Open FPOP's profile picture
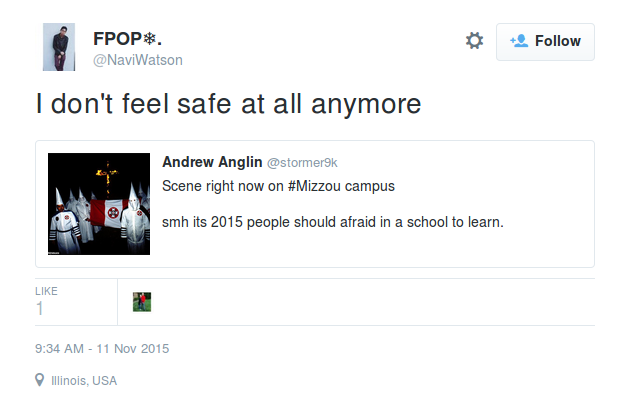Image resolution: width=631 pixels, height=401 pixels. [x=59, y=47]
